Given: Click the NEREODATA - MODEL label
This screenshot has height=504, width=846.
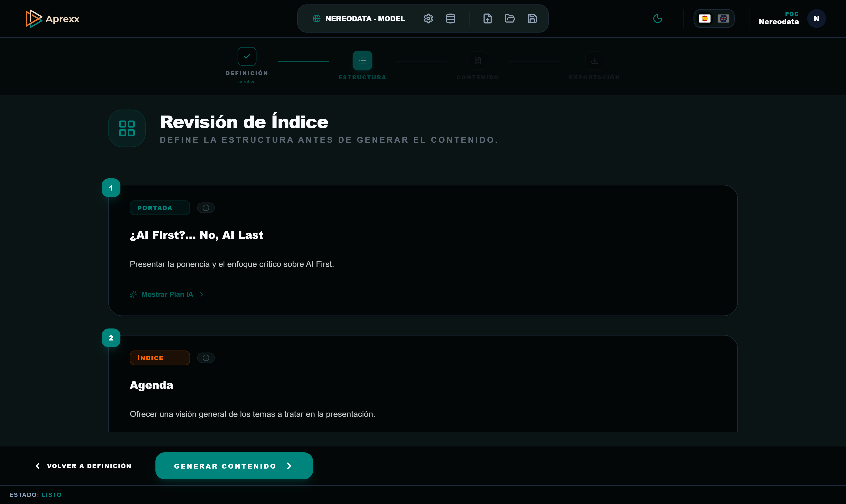Looking at the screenshot, I should pos(365,19).
